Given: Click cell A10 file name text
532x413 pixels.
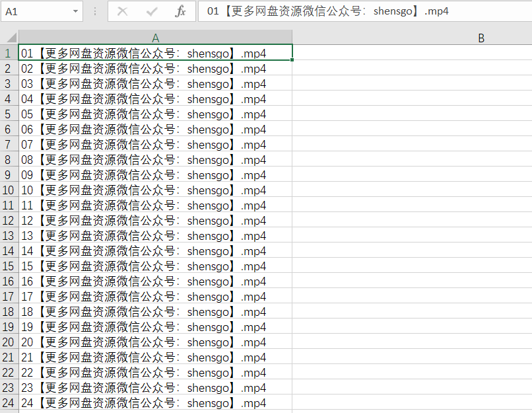Looking at the screenshot, I should [x=143, y=190].
